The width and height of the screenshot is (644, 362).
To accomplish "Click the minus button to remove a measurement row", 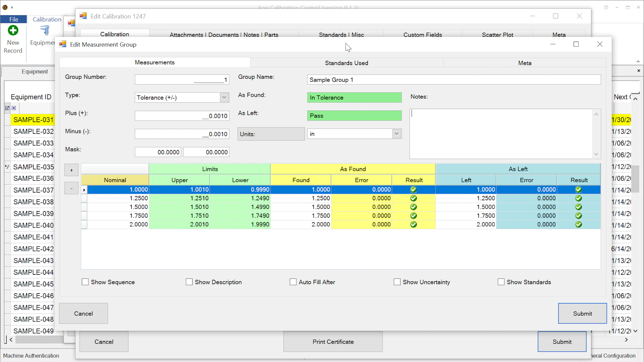I will (71, 188).
